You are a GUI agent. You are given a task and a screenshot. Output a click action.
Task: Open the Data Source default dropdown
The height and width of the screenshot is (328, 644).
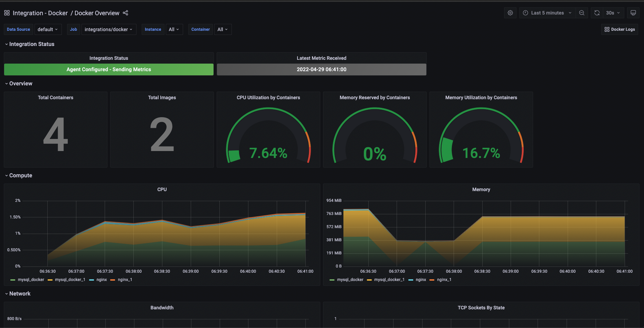(x=48, y=29)
